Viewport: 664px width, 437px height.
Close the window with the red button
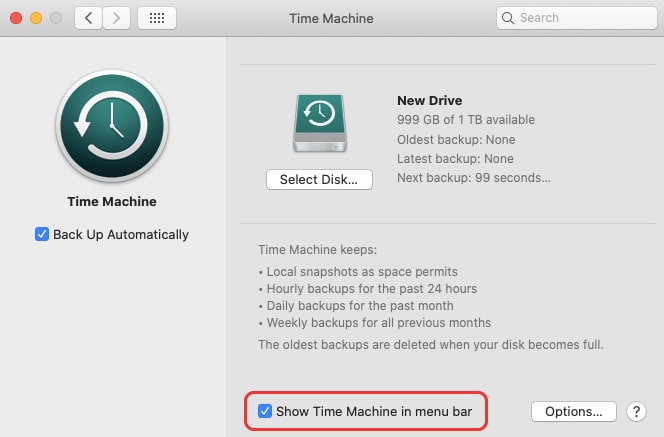tap(16, 18)
